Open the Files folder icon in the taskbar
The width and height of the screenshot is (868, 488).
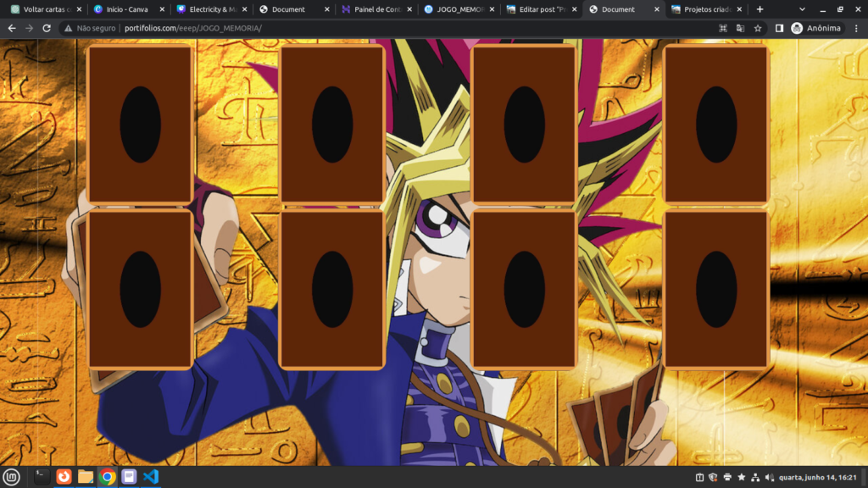(86, 477)
